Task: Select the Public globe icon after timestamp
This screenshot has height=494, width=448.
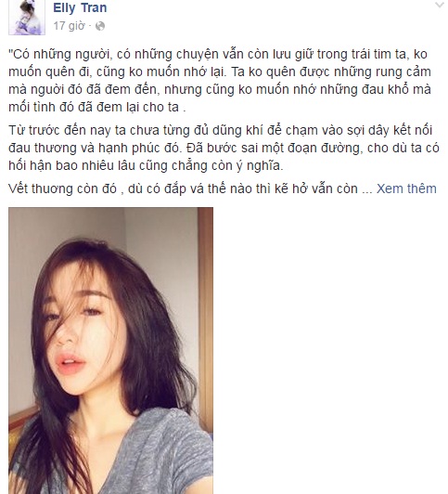Action: [x=100, y=26]
